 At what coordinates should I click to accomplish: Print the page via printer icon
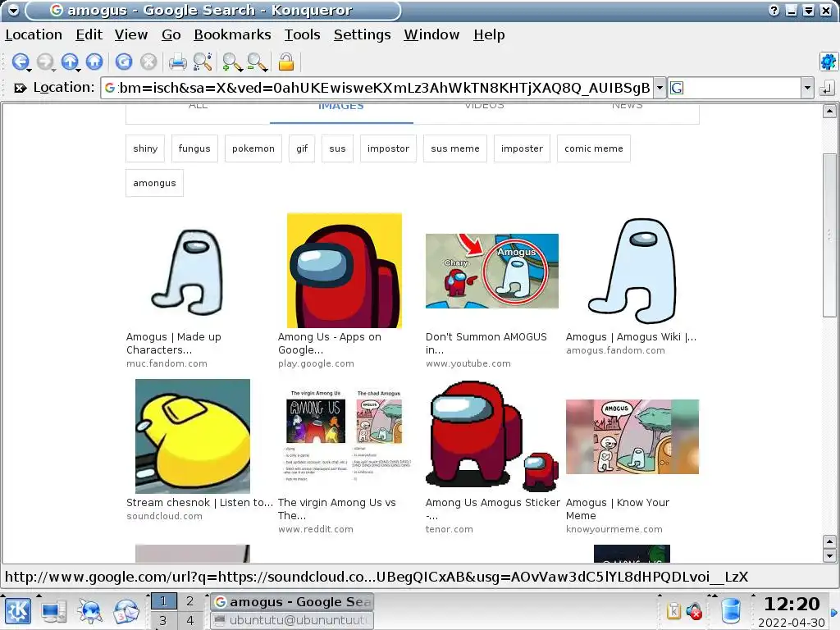(178, 62)
